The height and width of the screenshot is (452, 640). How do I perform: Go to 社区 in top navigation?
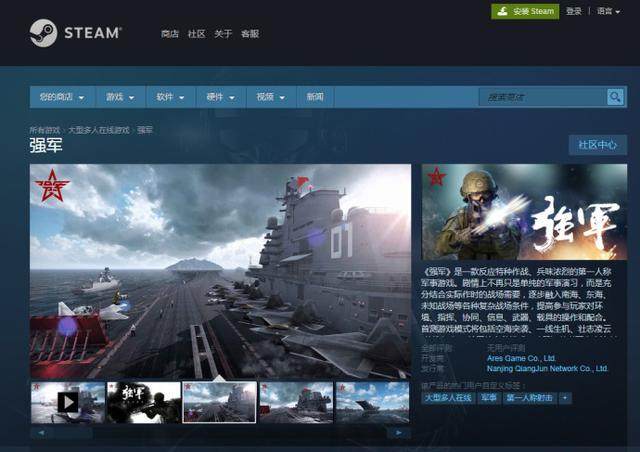point(196,34)
